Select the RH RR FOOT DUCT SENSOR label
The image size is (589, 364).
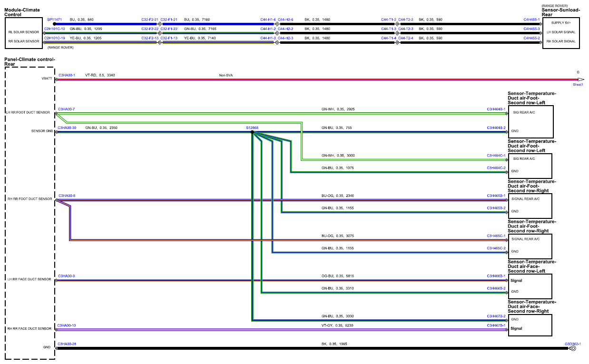pos(29,199)
